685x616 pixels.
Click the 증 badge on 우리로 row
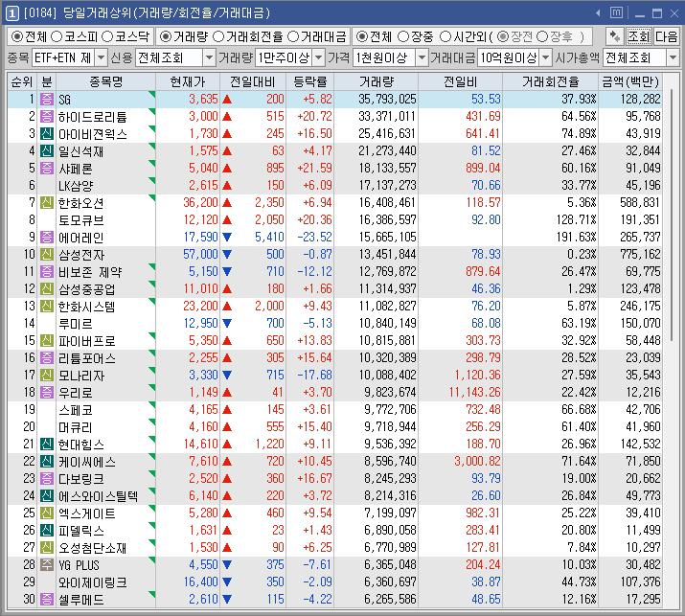pos(47,393)
